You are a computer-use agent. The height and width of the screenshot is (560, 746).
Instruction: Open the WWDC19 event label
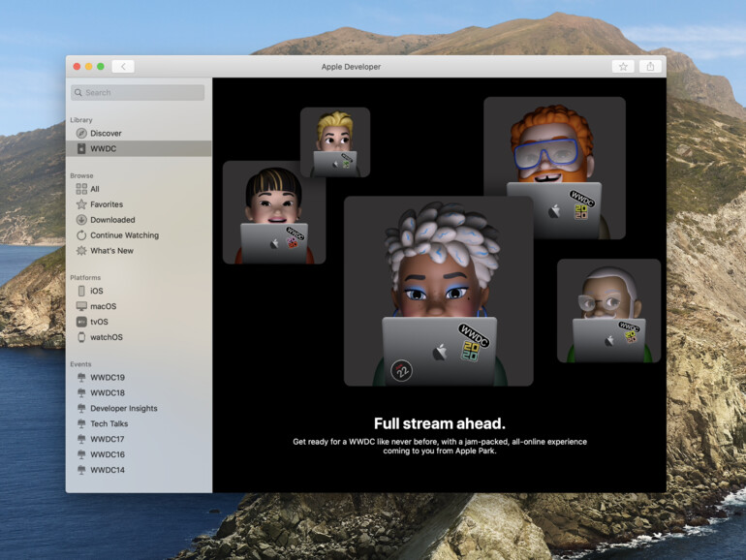[108, 377]
